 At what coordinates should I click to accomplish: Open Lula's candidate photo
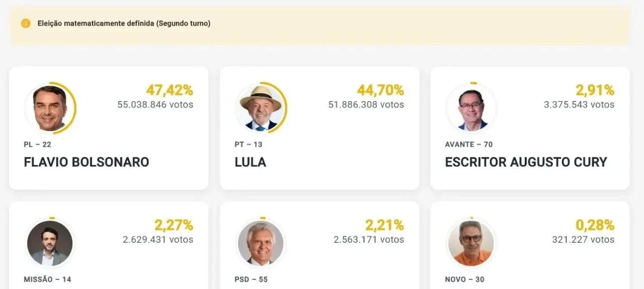click(x=261, y=108)
